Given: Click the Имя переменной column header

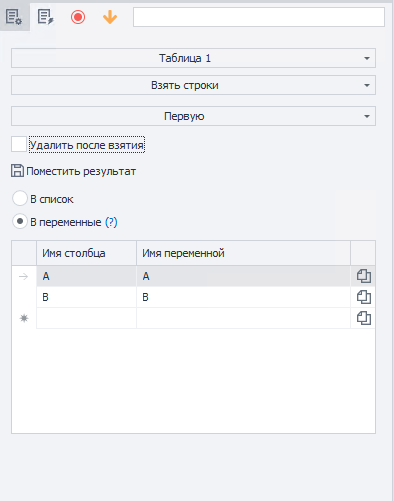Looking at the screenshot, I should click(243, 253).
